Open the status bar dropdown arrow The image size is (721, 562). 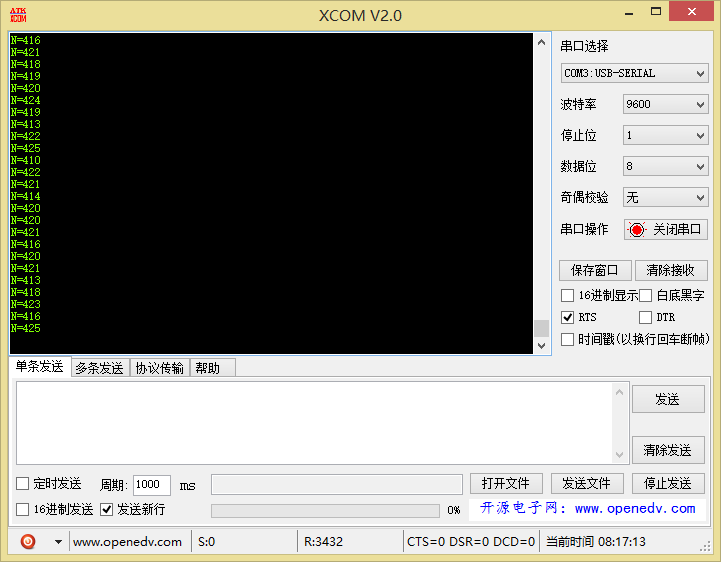(x=58, y=542)
